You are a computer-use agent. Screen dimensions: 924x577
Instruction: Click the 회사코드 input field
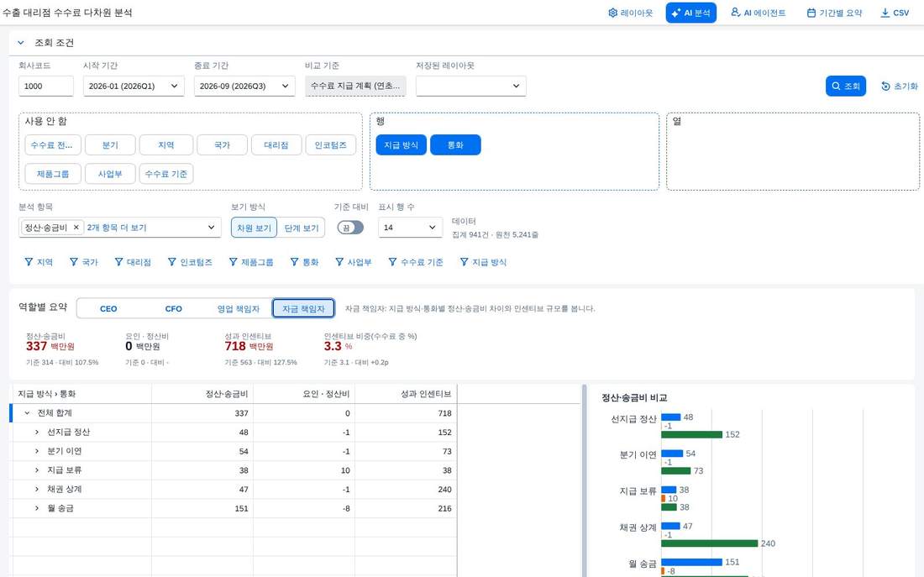(x=46, y=86)
